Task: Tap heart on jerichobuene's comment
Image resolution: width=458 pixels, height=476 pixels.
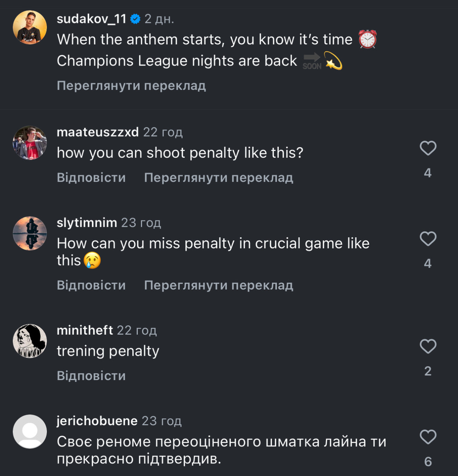Action: tap(428, 437)
